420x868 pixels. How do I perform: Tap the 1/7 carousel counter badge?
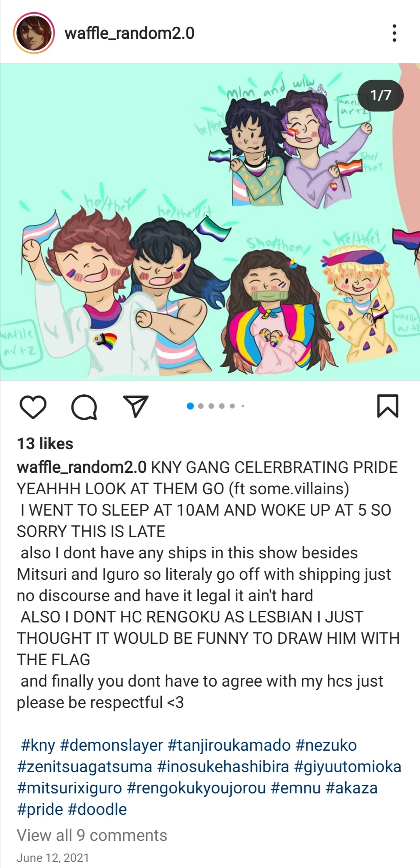(x=381, y=95)
